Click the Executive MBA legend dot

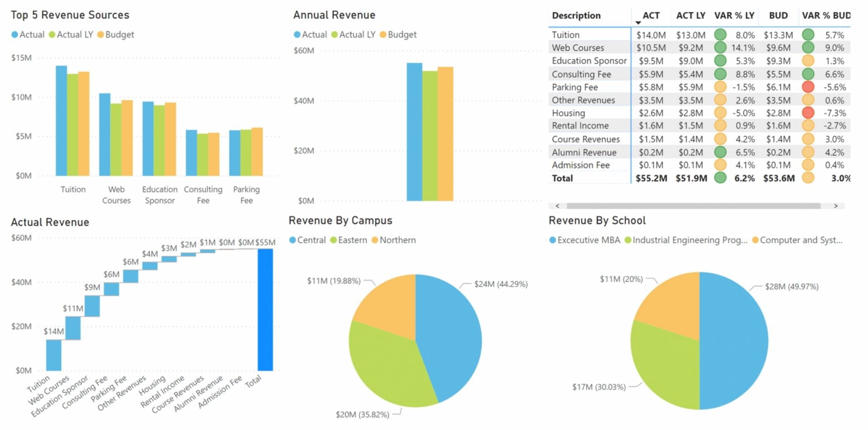[553, 240]
